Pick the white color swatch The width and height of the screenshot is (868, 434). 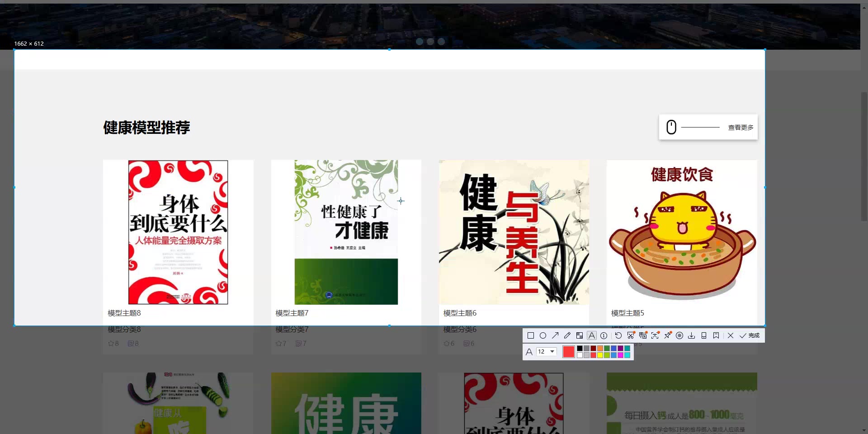click(x=580, y=355)
